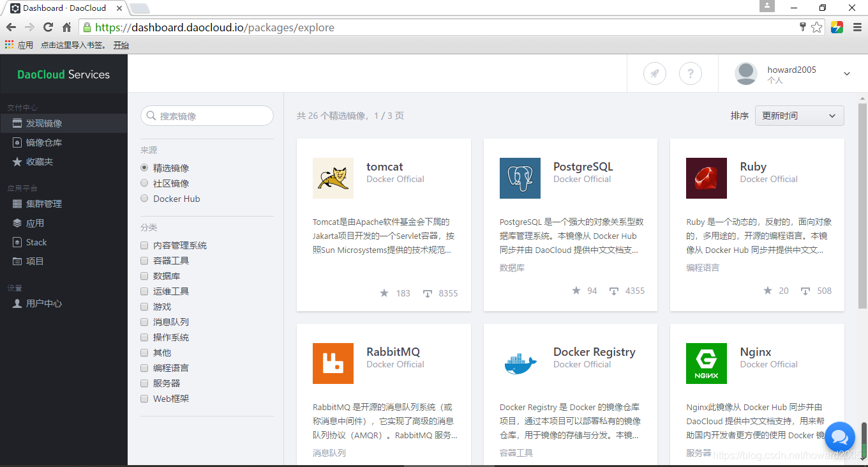Open the RabbitMQ image title
This screenshot has height=467, width=868.
(x=393, y=352)
